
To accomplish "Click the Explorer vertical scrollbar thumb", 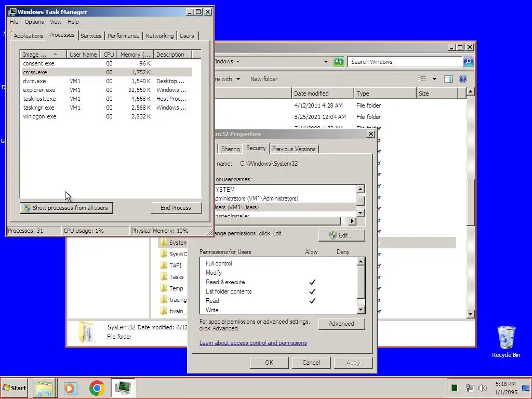I will tap(470, 202).
